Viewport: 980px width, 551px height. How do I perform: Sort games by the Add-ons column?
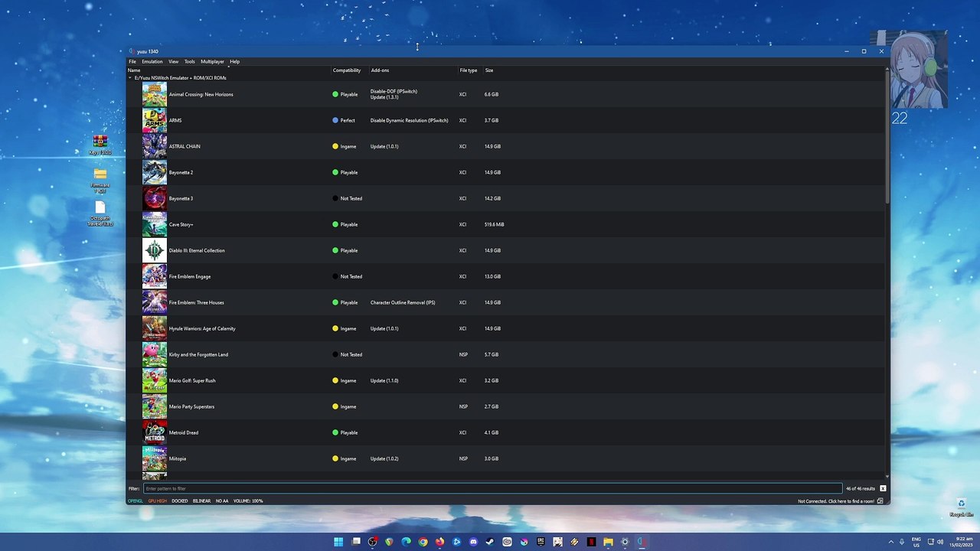[x=413, y=70]
